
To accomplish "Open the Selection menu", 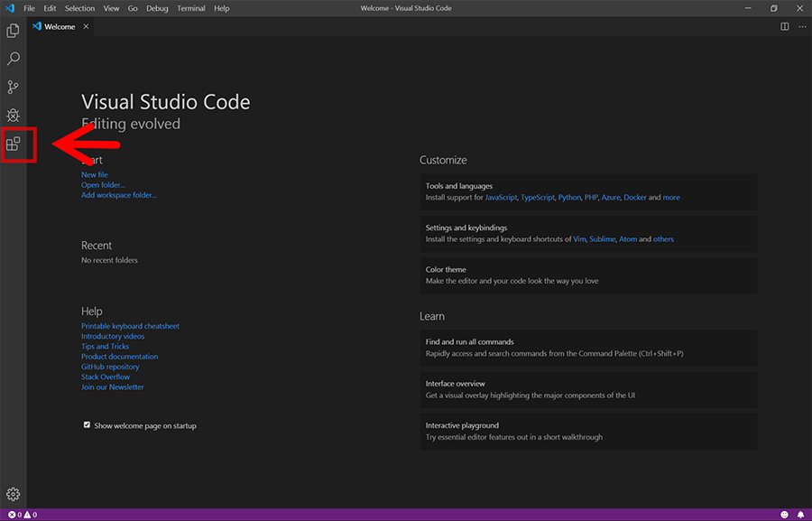I will [79, 8].
